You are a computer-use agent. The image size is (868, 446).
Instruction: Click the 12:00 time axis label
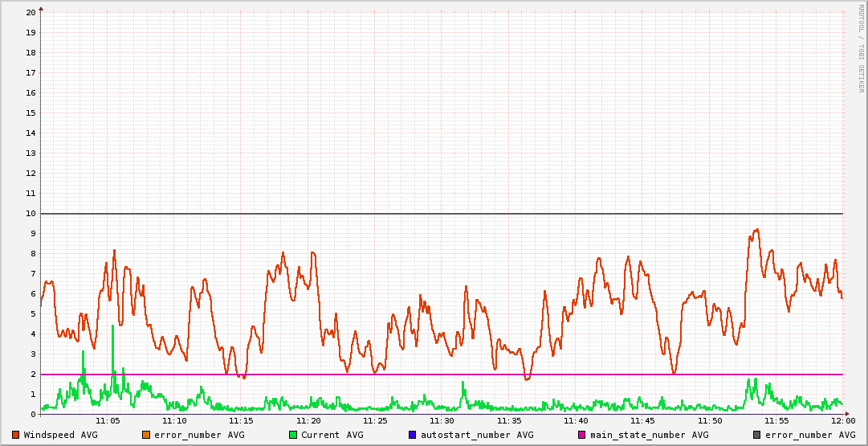842,420
